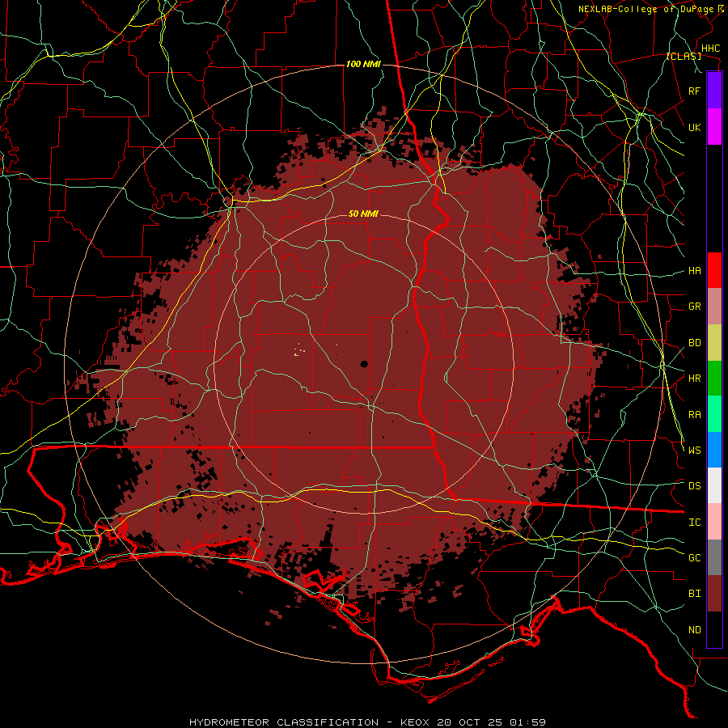Click the UK magenta legend swatch
The height and width of the screenshot is (728, 728).
(x=714, y=127)
